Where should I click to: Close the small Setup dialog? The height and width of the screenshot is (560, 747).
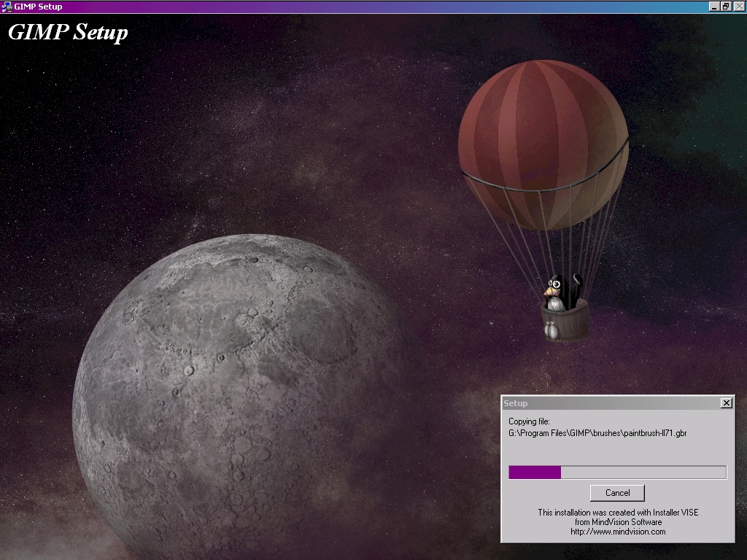tap(726, 403)
